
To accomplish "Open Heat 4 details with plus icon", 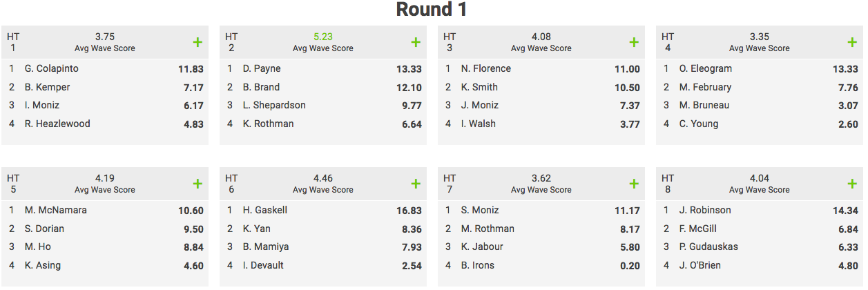I will [852, 42].
